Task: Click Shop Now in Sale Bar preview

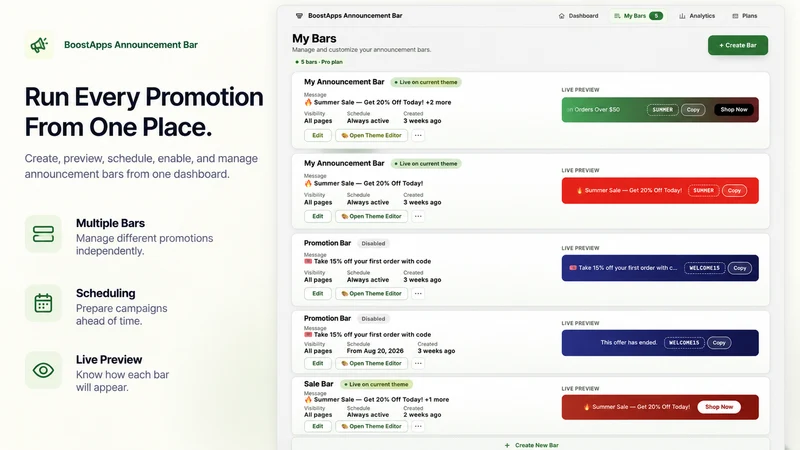Action: 719,407
